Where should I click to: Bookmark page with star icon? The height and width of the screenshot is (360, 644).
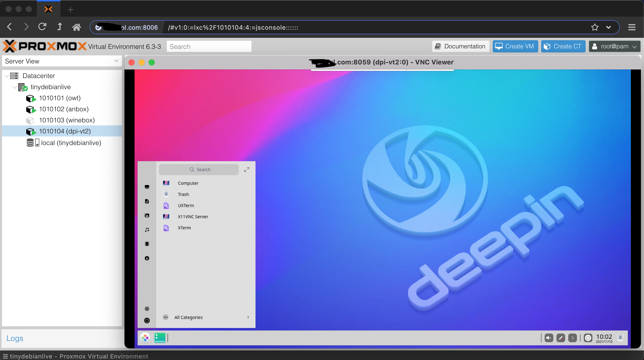point(595,27)
